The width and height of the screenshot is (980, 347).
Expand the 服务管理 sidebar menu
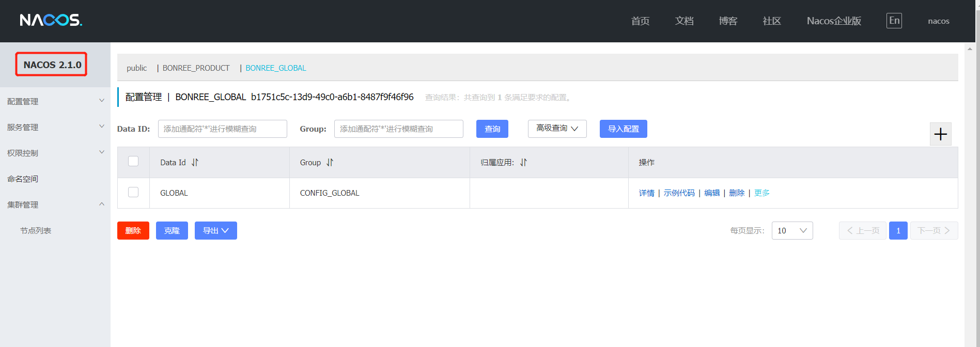55,127
